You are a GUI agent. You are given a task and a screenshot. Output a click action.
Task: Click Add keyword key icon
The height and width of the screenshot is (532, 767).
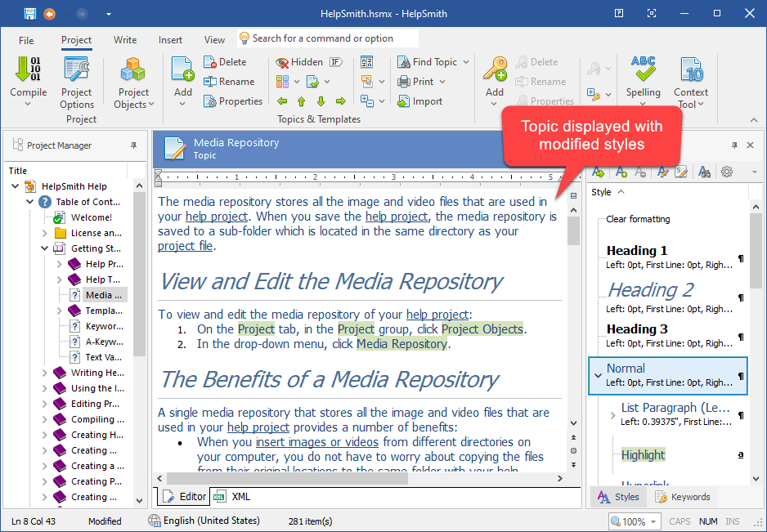click(x=495, y=69)
